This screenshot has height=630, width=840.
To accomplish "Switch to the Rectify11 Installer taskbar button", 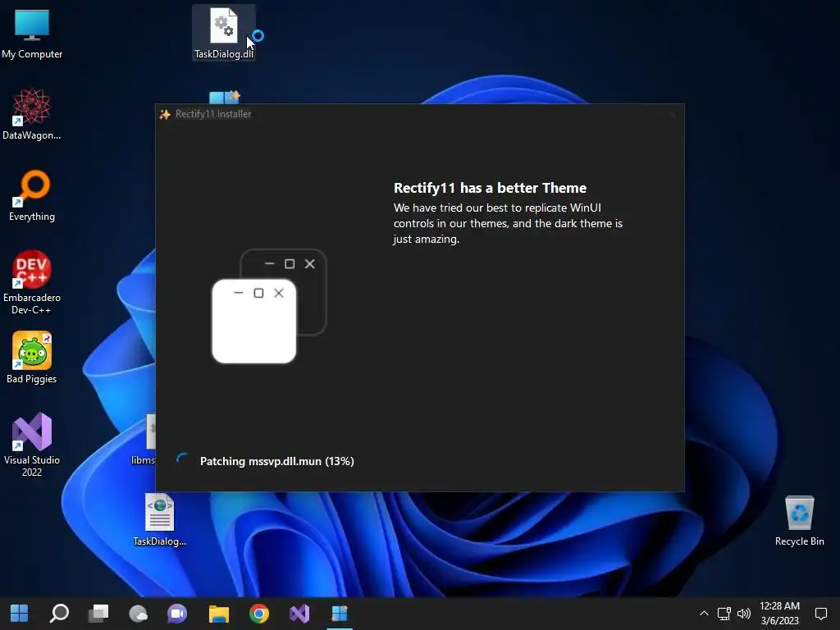I will point(340,614).
